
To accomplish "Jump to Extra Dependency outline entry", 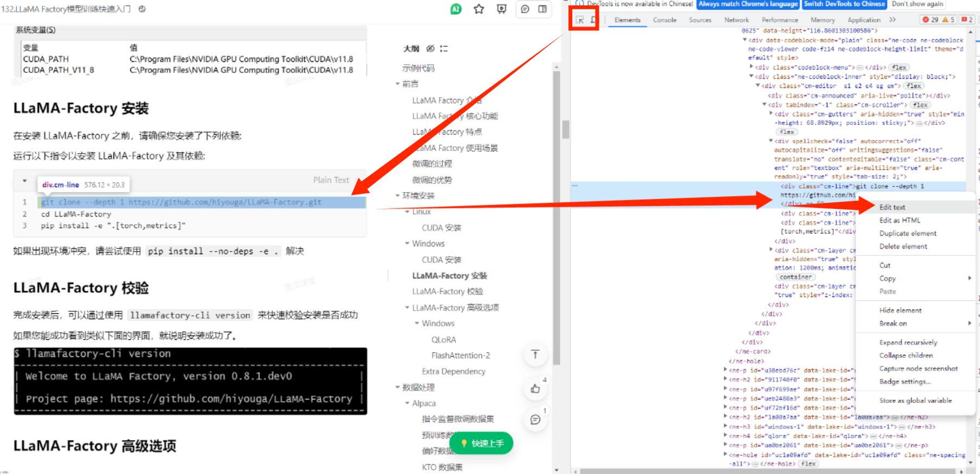I will click(x=453, y=371).
